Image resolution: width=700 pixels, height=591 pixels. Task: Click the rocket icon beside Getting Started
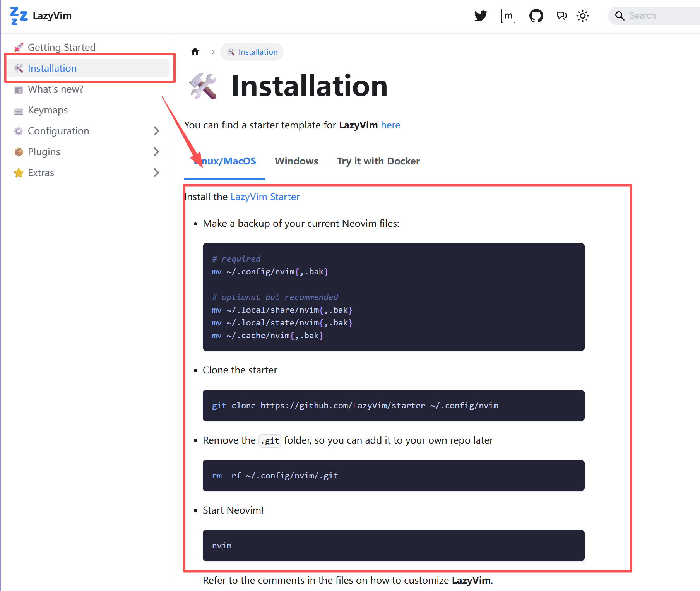(19, 47)
